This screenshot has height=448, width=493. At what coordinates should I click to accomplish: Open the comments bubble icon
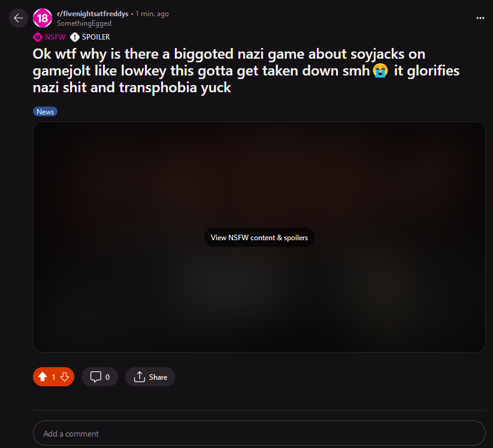[x=96, y=377]
